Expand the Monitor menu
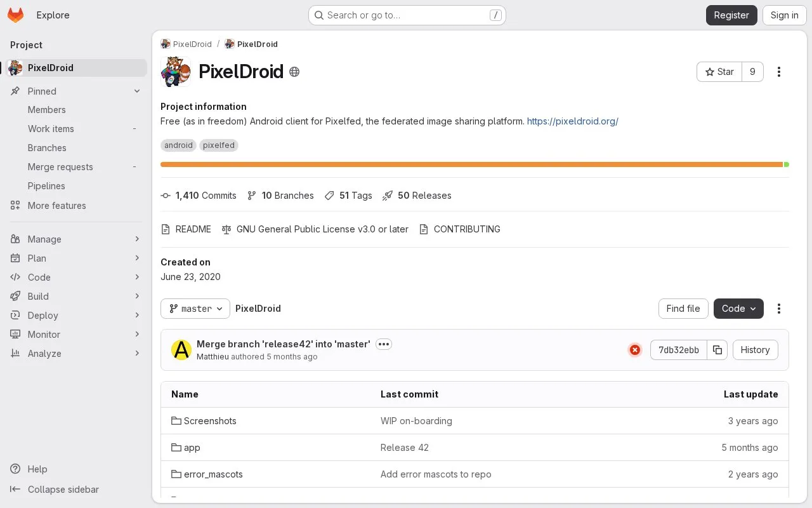The height and width of the screenshot is (508, 812). (76, 335)
